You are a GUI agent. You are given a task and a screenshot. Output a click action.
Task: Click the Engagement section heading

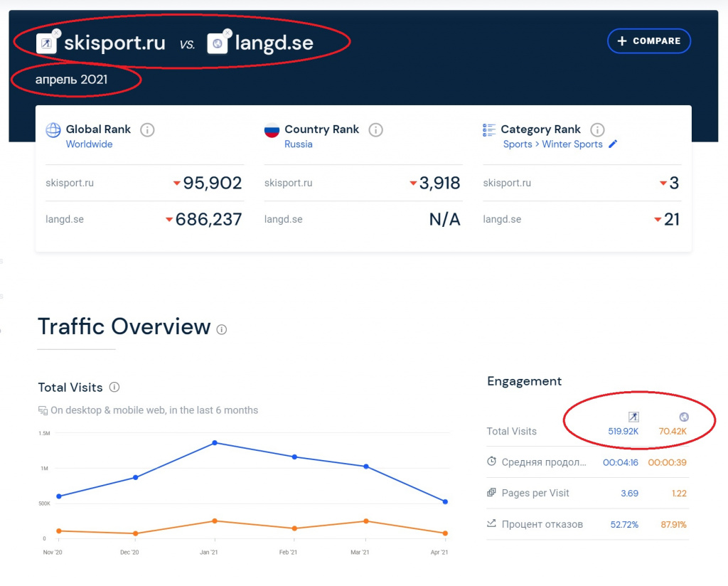[x=524, y=381]
